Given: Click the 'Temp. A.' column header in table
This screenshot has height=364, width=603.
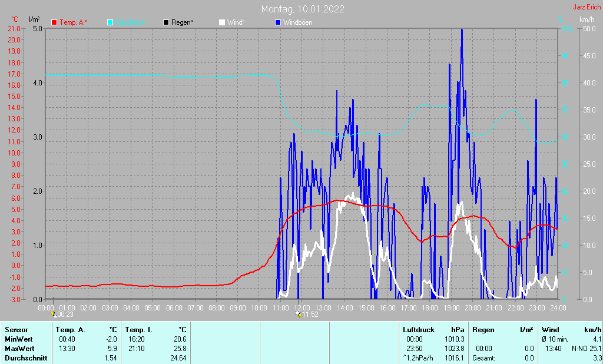Looking at the screenshot, I should tap(70, 330).
